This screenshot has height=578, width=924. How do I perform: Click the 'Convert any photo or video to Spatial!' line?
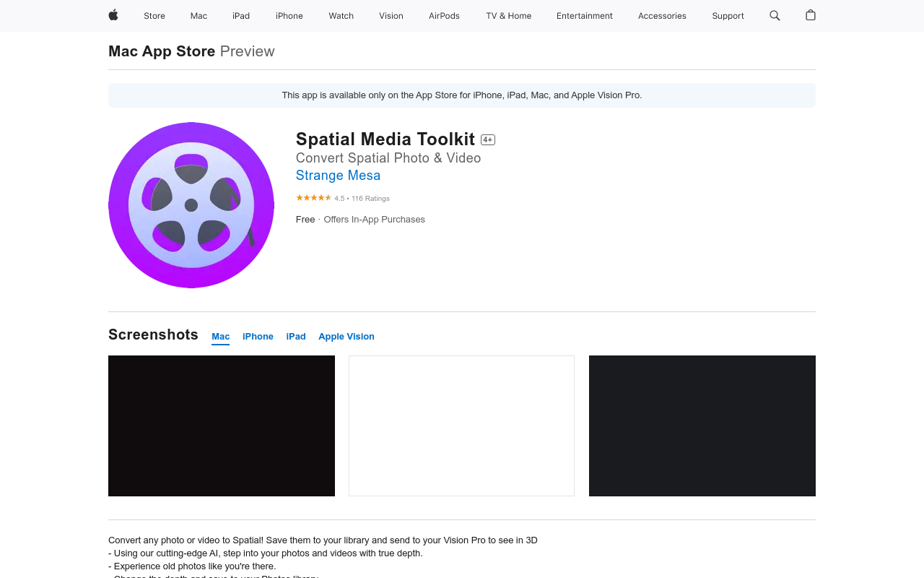point(323,540)
